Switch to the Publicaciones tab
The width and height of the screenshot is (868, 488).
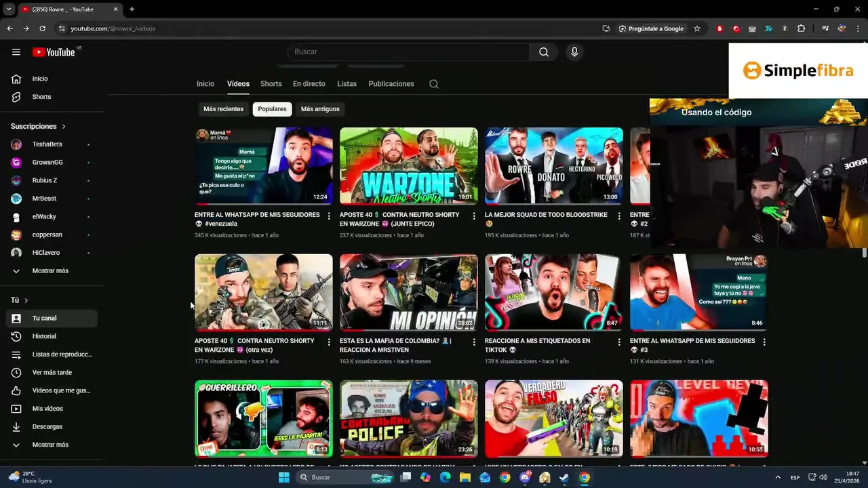391,84
